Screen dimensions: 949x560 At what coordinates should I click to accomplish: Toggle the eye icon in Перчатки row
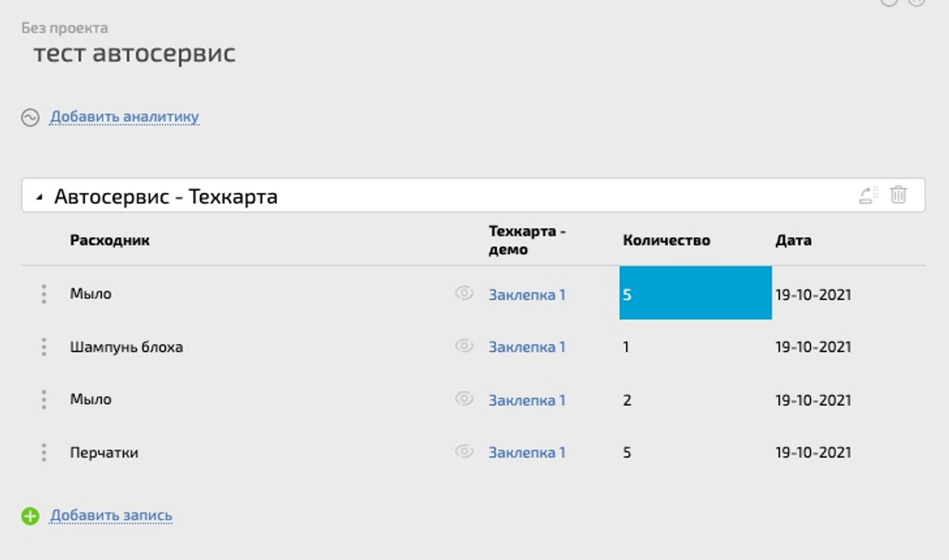coord(463,451)
